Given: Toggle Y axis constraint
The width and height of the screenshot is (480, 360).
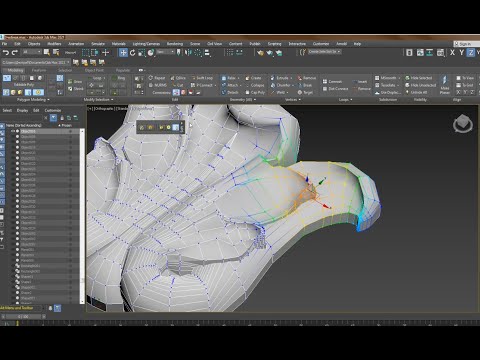Looking at the screenshot, I should coord(461,52).
